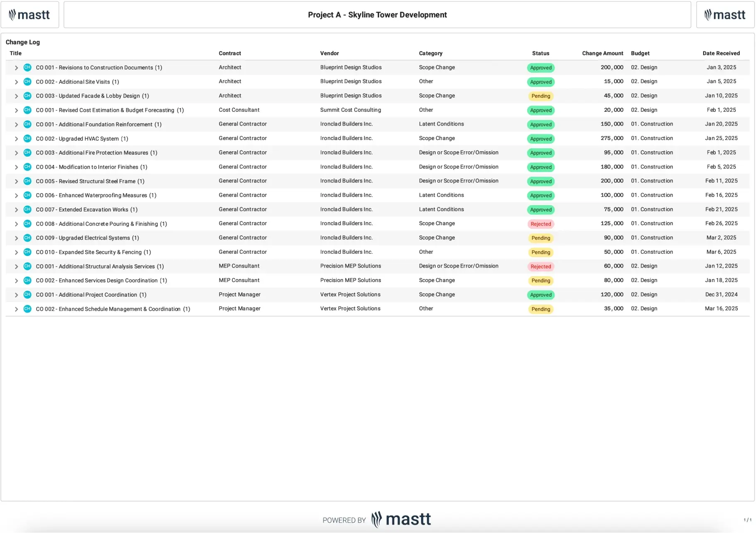Expand the CO 001 Revisions to Construction Documents row
Image resolution: width=756 pixels, height=533 pixels.
pos(16,67)
